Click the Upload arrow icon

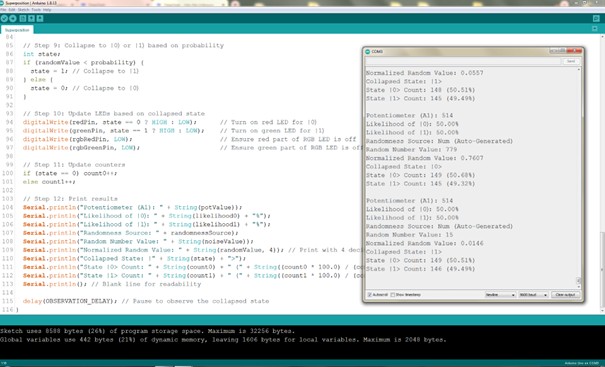[13, 18]
